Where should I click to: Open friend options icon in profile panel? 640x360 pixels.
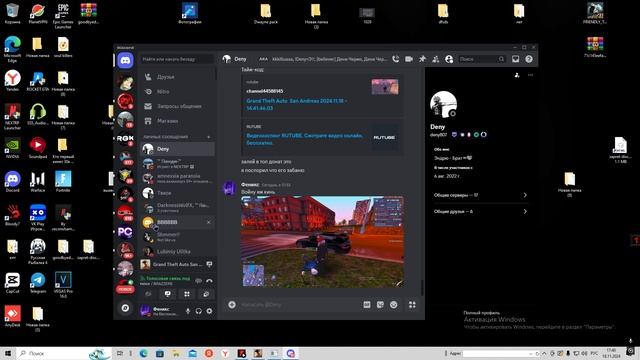point(517,75)
